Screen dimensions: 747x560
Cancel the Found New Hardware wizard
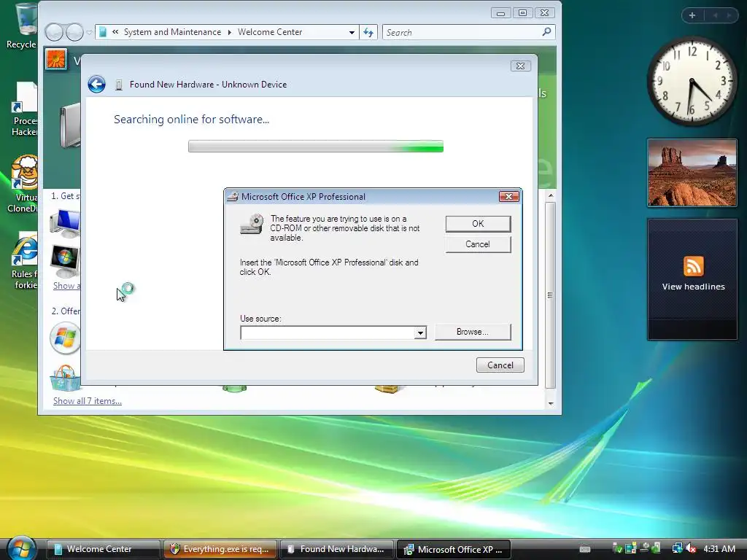click(500, 365)
